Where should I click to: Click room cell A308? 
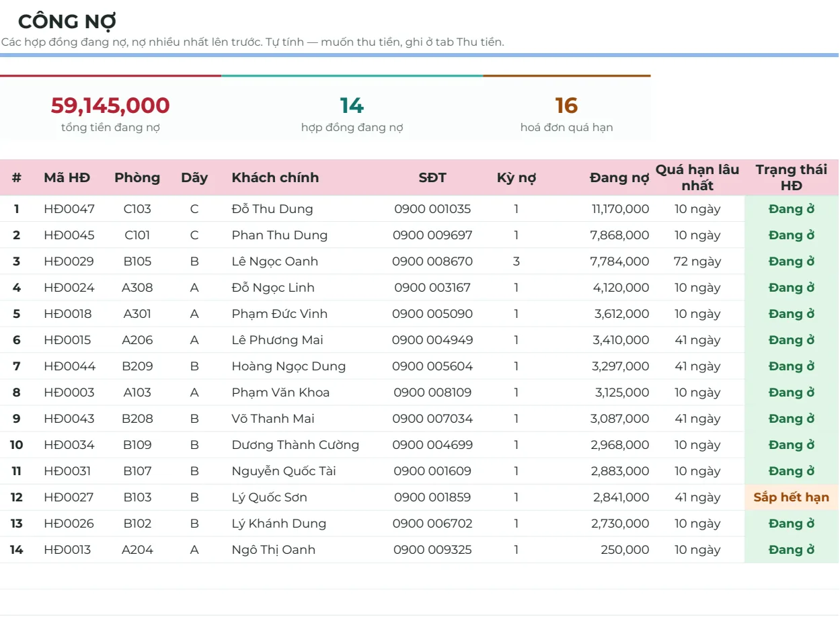click(x=137, y=288)
